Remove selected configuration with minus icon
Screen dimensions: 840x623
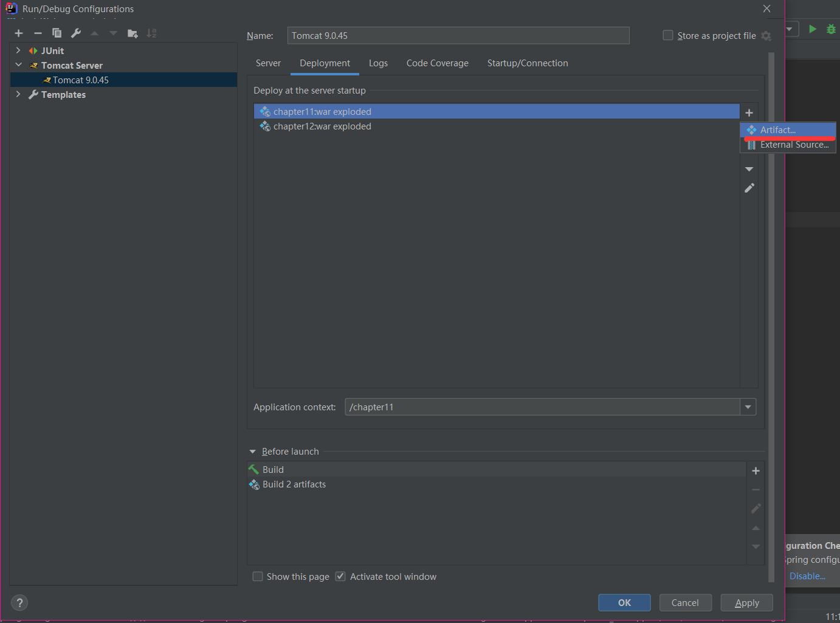click(38, 33)
